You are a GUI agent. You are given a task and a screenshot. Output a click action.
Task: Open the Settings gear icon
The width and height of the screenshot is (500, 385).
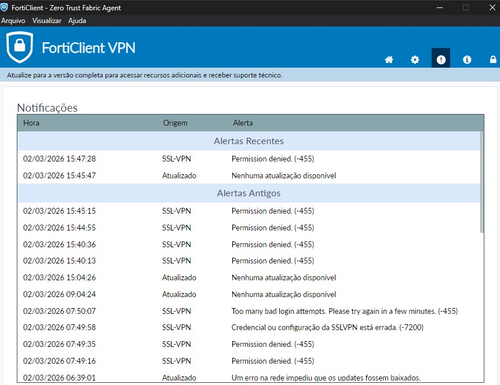coord(415,60)
